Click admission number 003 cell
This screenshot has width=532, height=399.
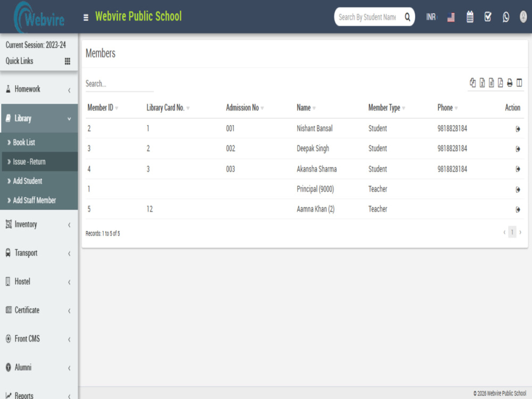point(230,169)
